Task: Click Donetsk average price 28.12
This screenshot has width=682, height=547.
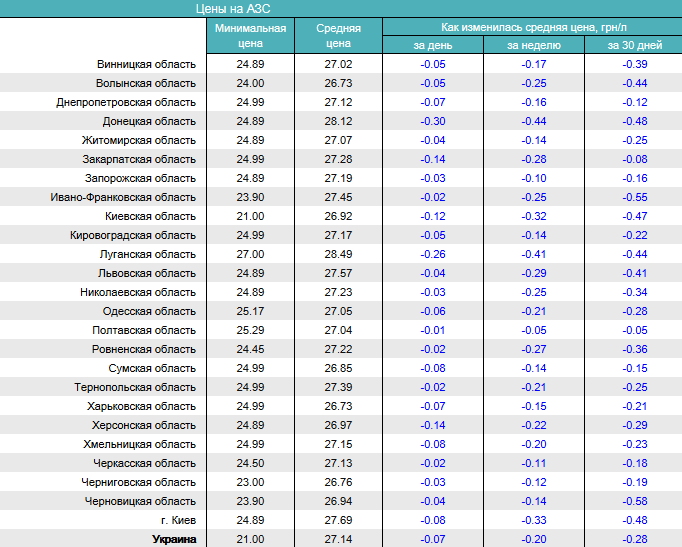Action: tap(338, 121)
